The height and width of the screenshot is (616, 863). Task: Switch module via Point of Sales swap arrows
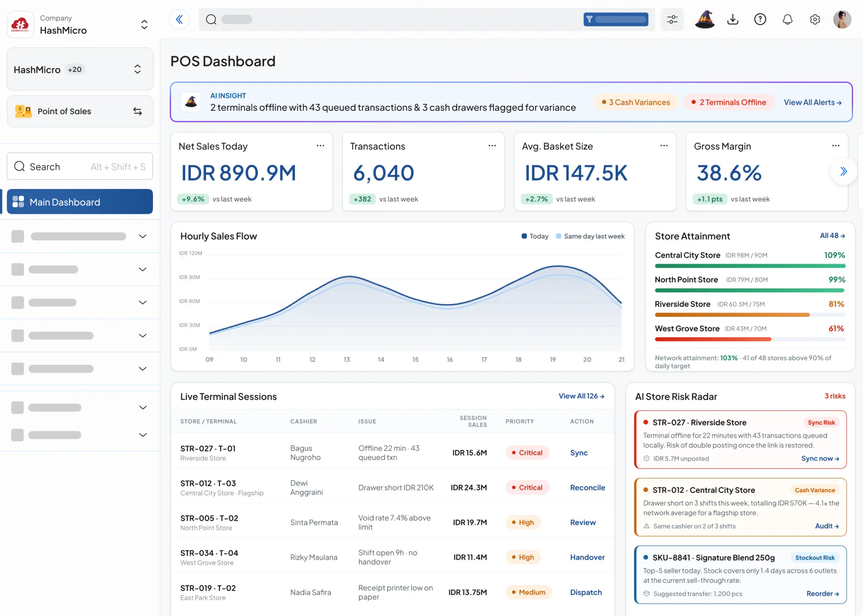(138, 111)
